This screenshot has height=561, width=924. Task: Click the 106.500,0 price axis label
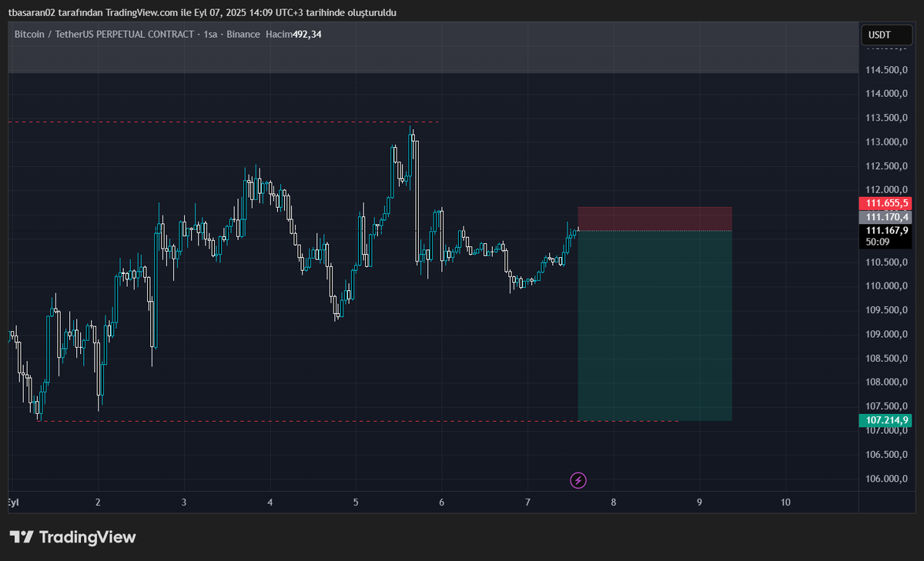pos(888,455)
